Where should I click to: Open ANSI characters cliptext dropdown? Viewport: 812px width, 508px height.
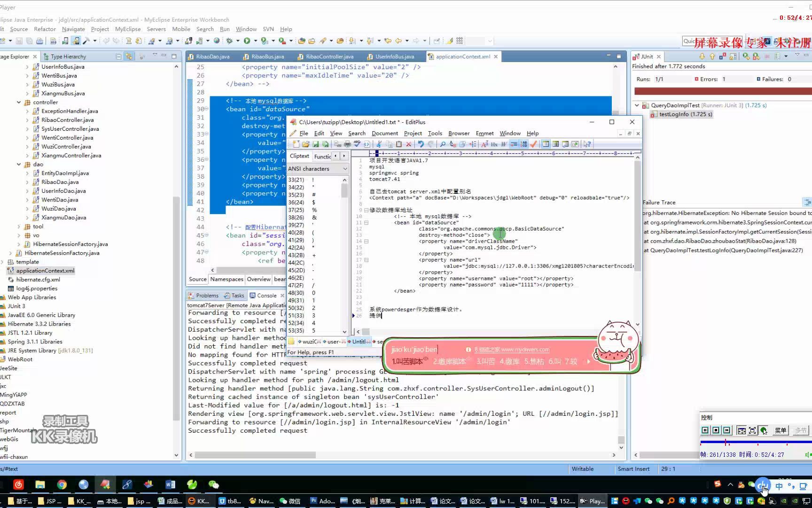345,169
